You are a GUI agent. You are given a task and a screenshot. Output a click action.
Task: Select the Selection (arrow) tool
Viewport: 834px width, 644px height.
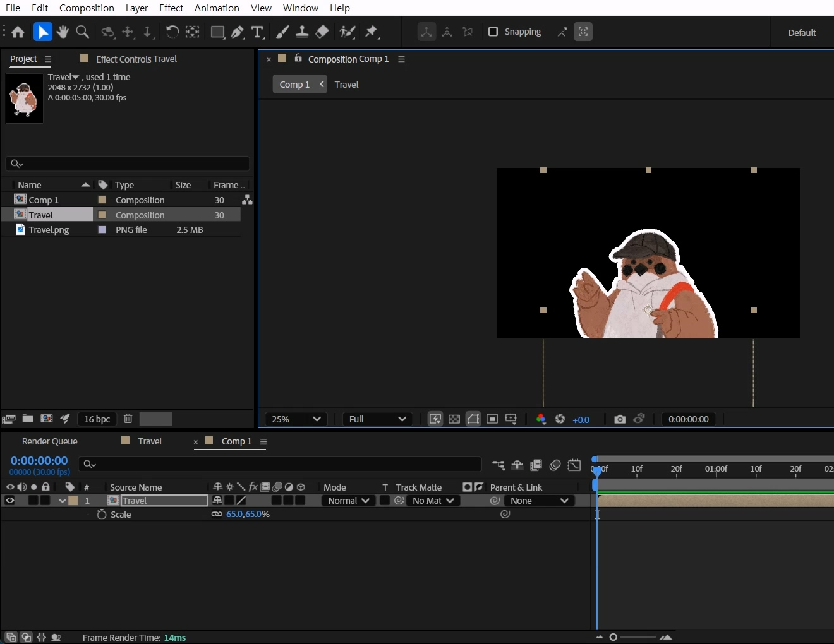click(x=42, y=32)
